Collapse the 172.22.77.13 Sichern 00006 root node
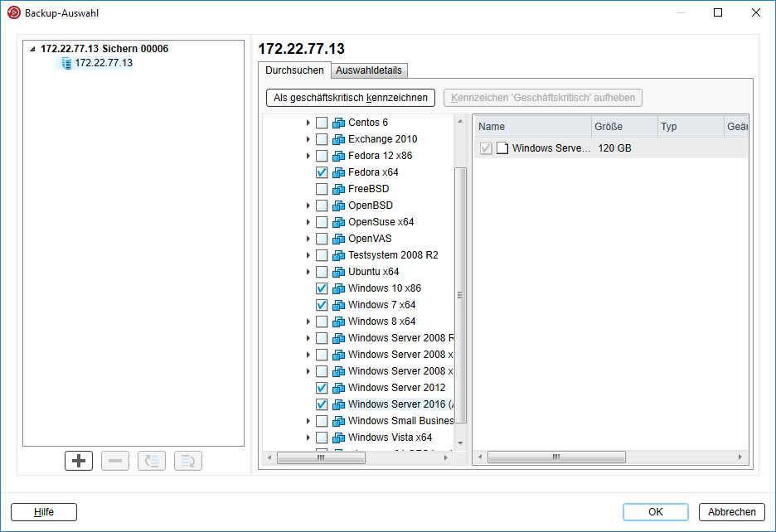The width and height of the screenshot is (776, 532). 32,49
